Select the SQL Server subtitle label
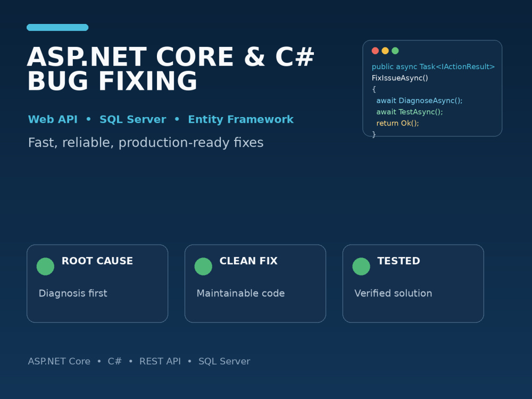The width and height of the screenshot is (532, 399). tap(132, 119)
